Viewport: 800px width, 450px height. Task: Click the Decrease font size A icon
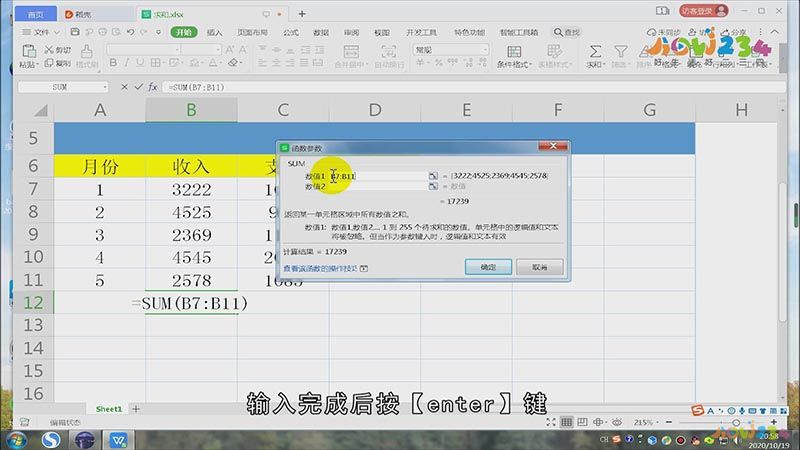point(242,49)
